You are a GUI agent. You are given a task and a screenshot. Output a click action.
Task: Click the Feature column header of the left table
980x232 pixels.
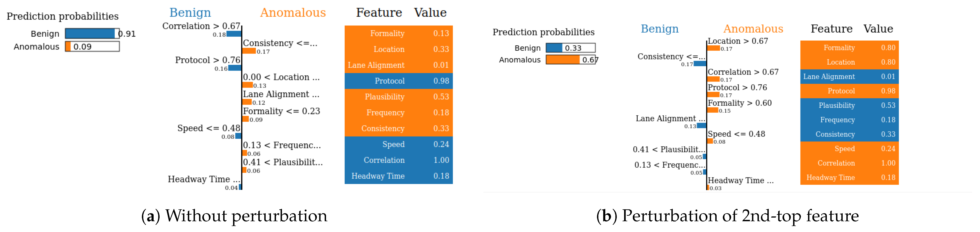pos(379,13)
